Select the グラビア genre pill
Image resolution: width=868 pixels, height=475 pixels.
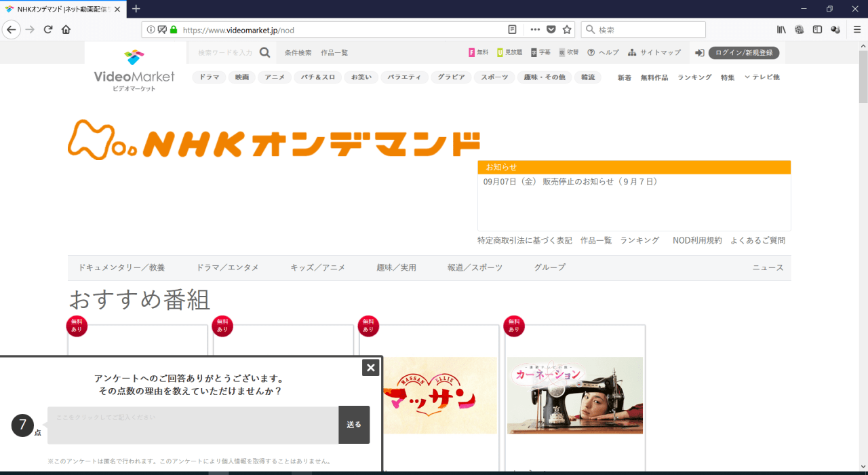pos(451,77)
